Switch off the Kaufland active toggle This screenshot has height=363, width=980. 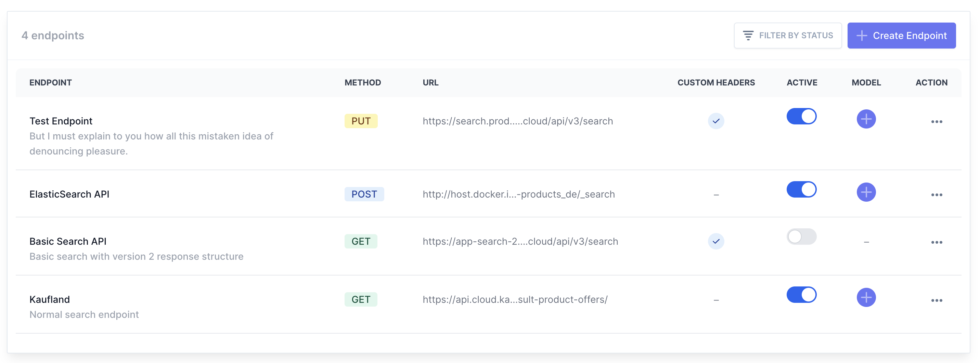pyautogui.click(x=801, y=295)
